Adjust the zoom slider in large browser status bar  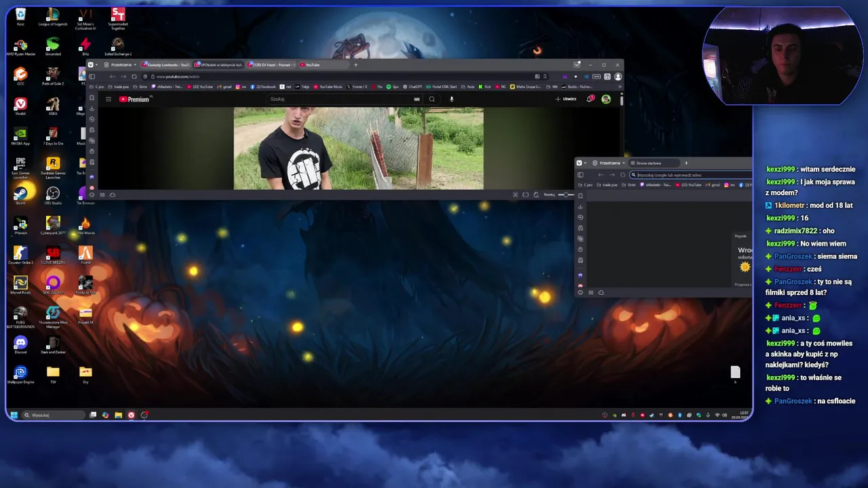coord(566,195)
